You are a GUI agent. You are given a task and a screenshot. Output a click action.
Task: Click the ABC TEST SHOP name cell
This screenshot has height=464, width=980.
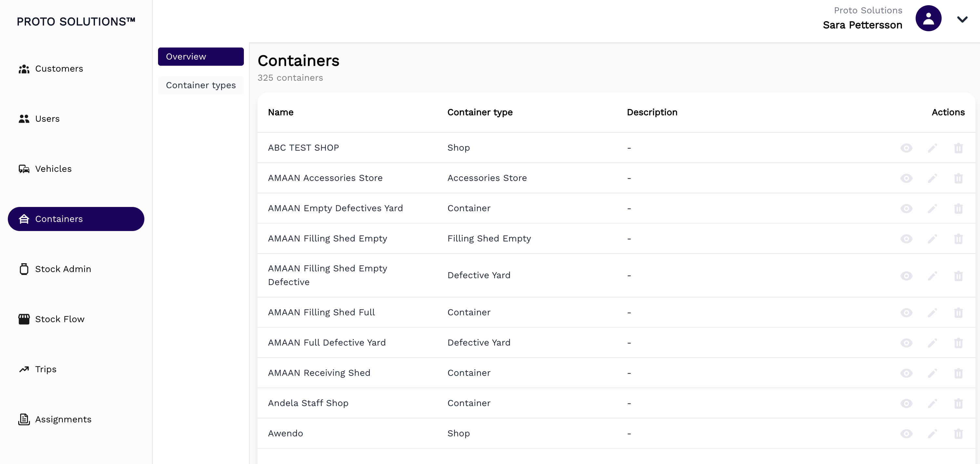303,148
